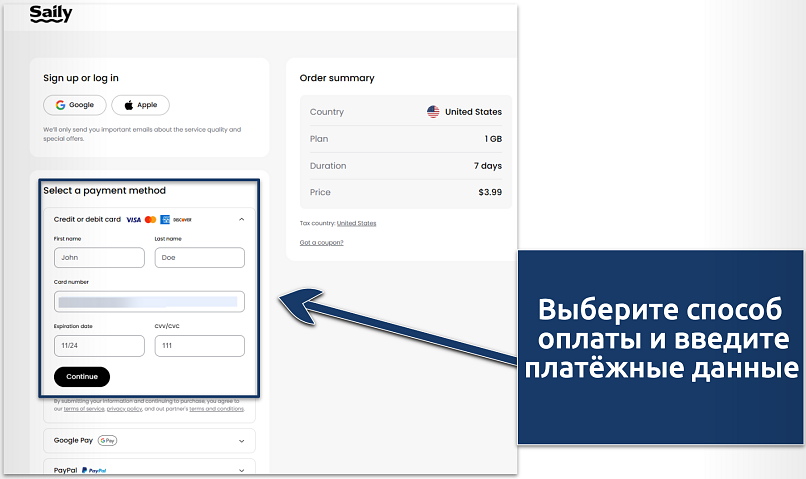Expand the Google Pay payment option

click(241, 440)
